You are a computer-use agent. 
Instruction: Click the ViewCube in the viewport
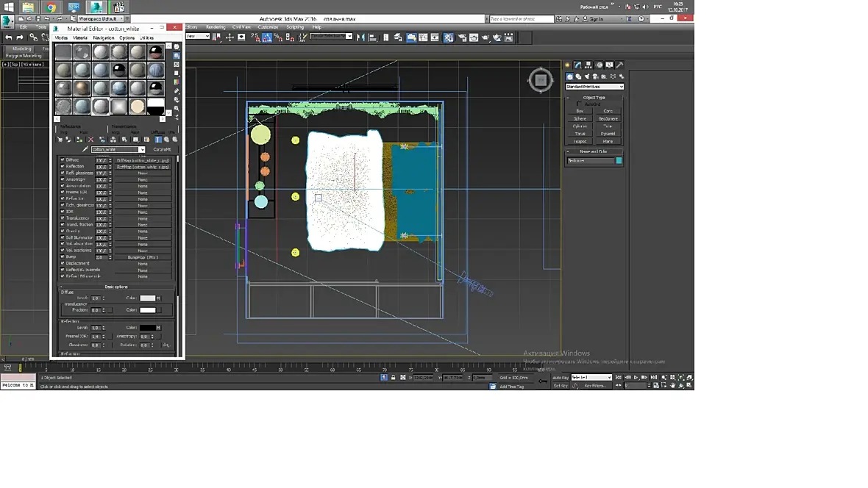tap(541, 80)
